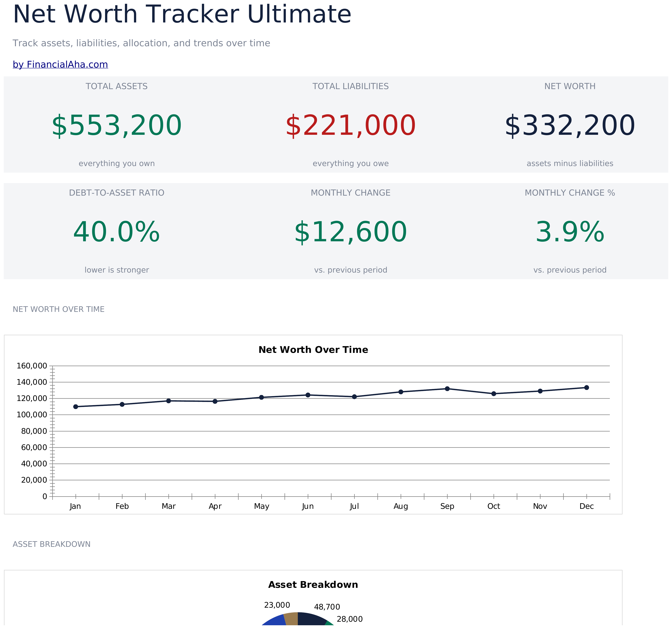Select ASSET BREAKDOWN section heading
The height and width of the screenshot is (629, 672).
pos(51,545)
